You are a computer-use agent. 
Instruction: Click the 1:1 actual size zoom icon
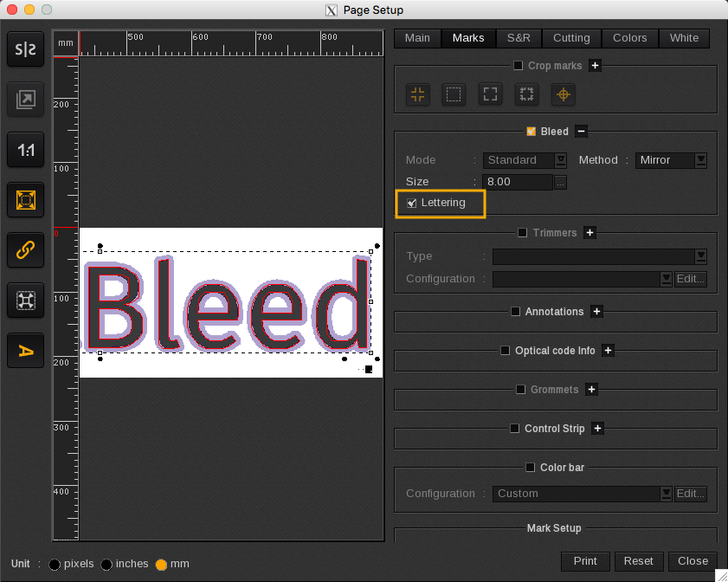click(26, 150)
